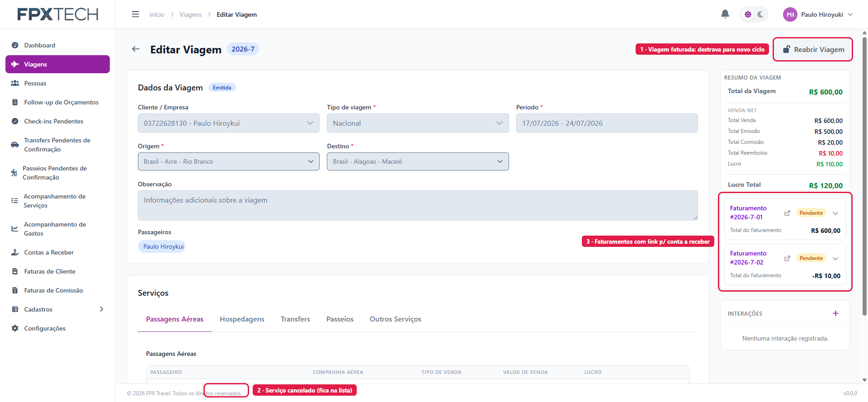Open external link for Faturamento #2026-7-02
Screen dimensions: 868x402
[787, 258]
